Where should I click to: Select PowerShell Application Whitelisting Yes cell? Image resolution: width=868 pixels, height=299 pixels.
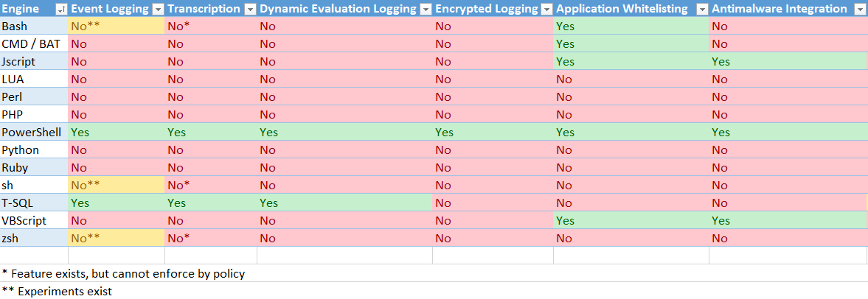pos(631,132)
